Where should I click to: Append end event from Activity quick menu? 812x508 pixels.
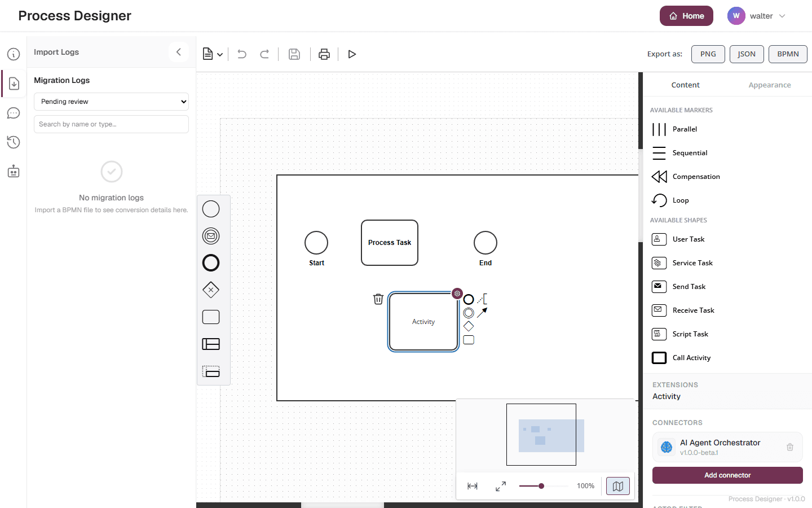coord(469,300)
